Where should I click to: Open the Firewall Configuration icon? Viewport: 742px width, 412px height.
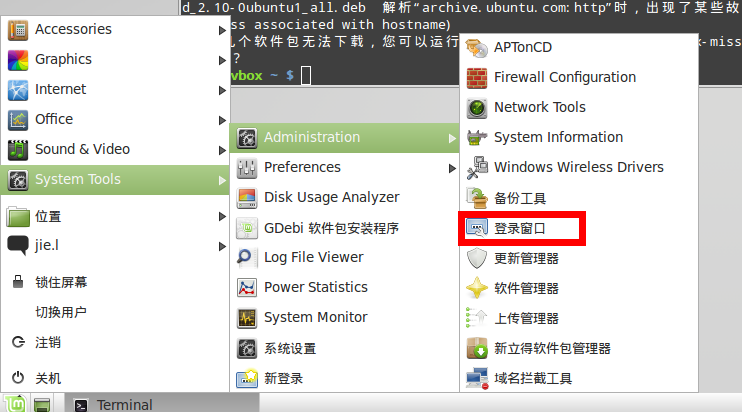click(477, 77)
